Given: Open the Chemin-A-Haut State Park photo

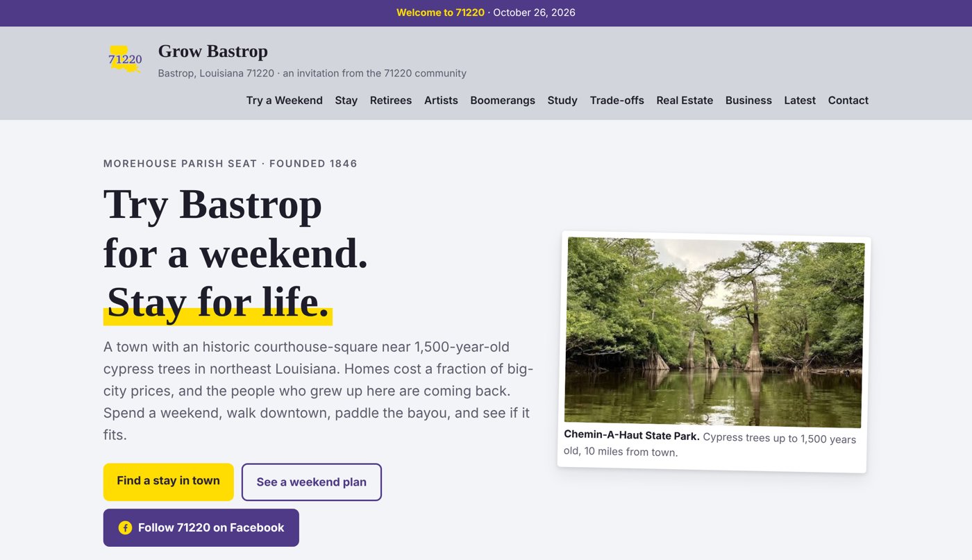Looking at the screenshot, I should (x=714, y=332).
